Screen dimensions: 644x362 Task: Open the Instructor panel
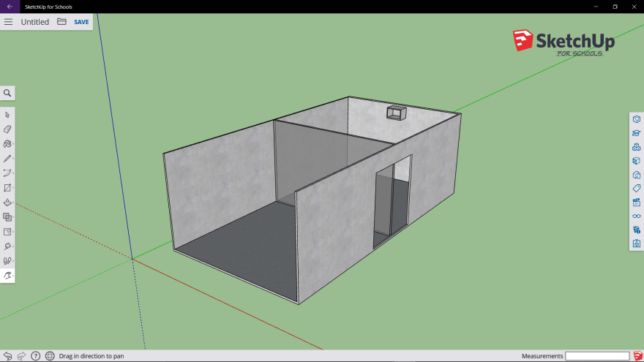[637, 133]
